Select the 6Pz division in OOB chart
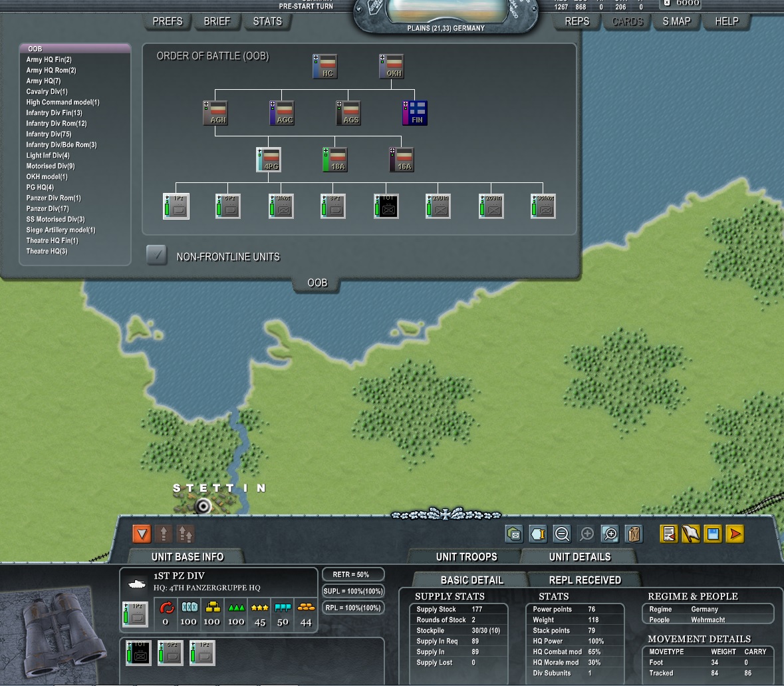Viewport: 784px width, 686px height. point(228,206)
